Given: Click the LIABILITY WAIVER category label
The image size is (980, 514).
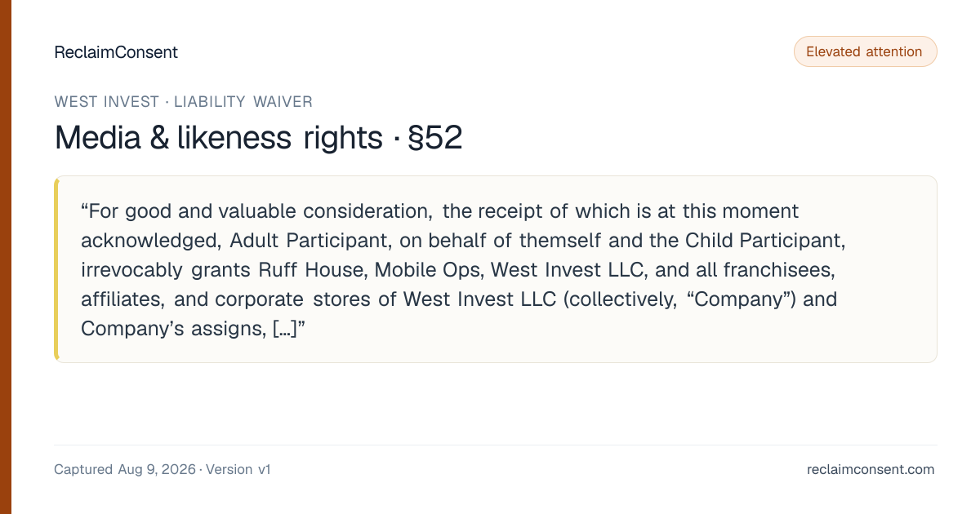Looking at the screenshot, I should coord(243,102).
